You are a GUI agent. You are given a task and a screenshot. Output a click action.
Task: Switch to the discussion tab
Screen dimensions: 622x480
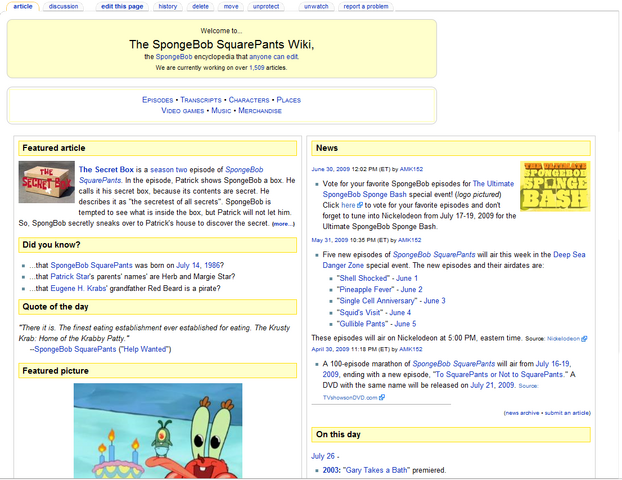tap(63, 6)
